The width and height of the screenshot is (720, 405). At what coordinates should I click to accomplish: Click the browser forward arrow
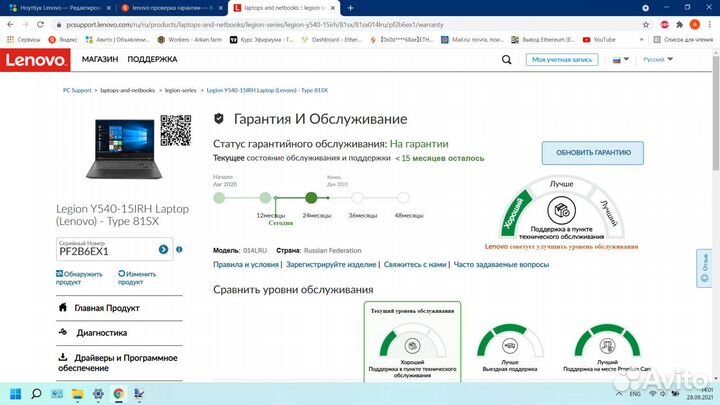tap(25, 24)
